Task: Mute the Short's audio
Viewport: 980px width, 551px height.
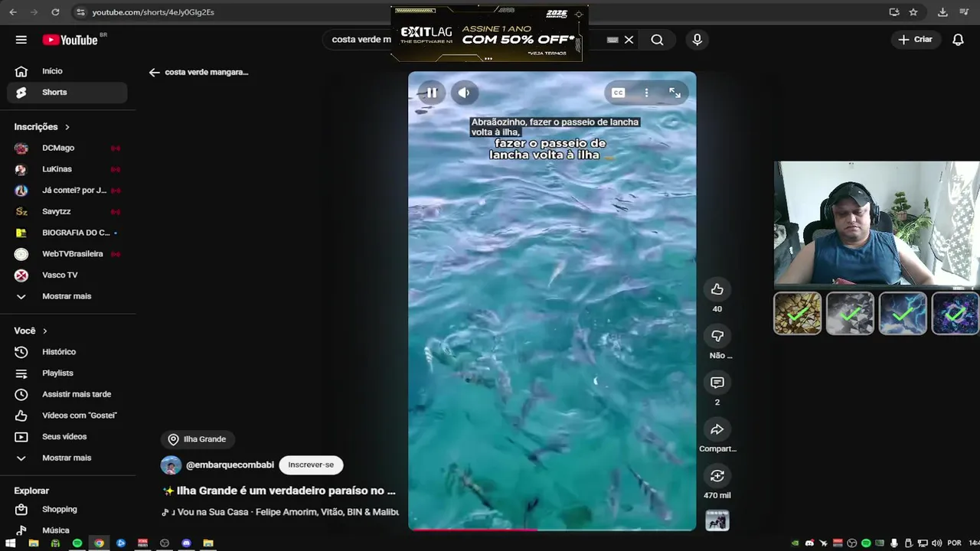Action: tap(464, 93)
